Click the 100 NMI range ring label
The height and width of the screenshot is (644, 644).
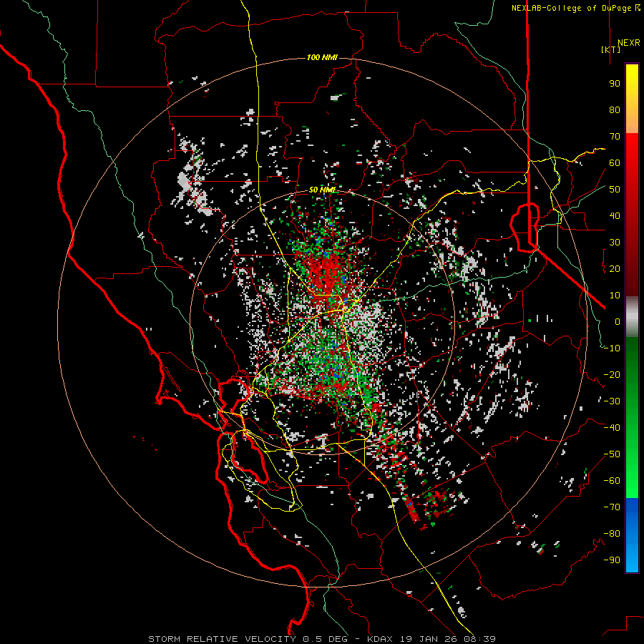point(322,57)
